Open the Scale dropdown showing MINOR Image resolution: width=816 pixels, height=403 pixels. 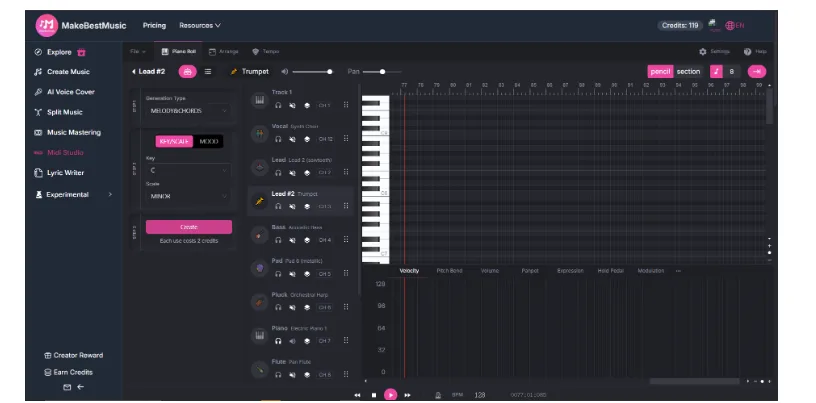coord(188,197)
